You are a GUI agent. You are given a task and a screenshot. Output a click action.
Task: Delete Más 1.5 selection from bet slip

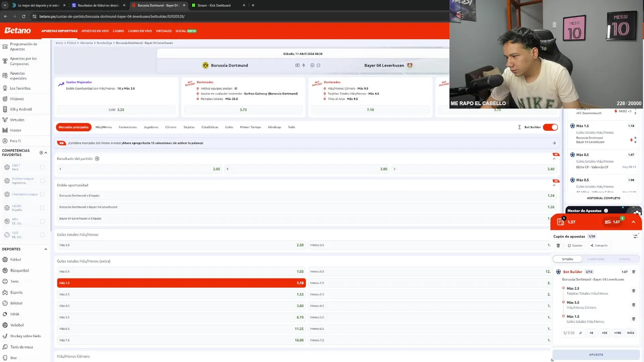click(633, 319)
